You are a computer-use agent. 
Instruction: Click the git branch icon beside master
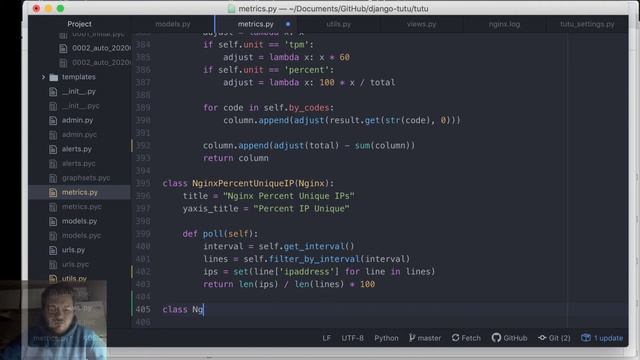412,338
